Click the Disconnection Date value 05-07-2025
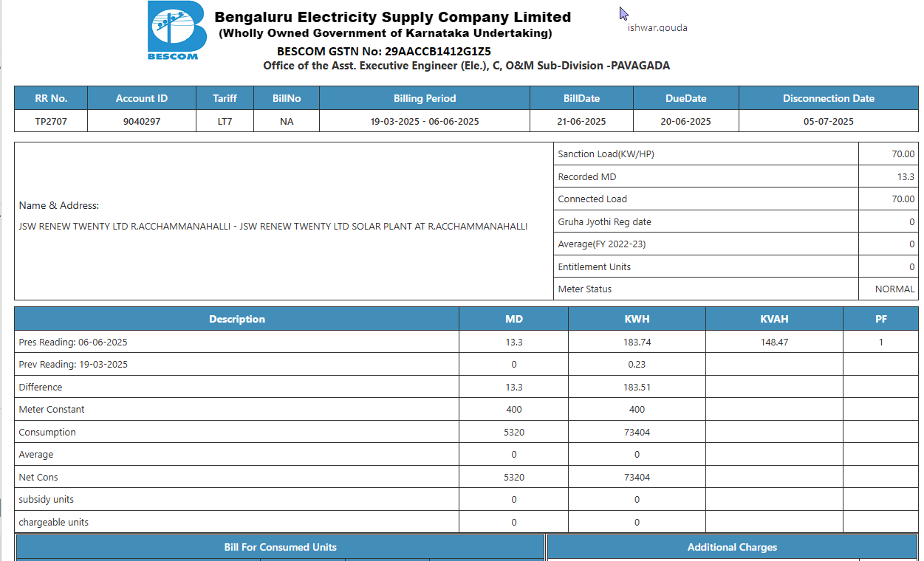The image size is (924, 561). click(829, 121)
